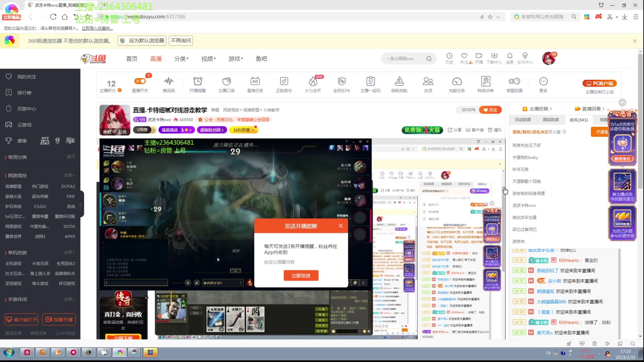Open the 创作中心 lightbulb icon

[525, 58]
